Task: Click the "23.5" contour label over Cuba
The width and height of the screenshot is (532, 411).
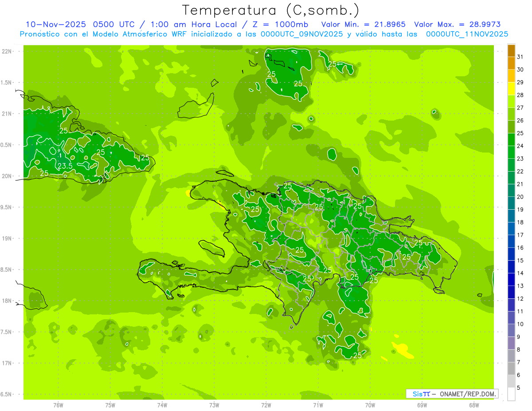Action: pyautogui.click(x=65, y=166)
